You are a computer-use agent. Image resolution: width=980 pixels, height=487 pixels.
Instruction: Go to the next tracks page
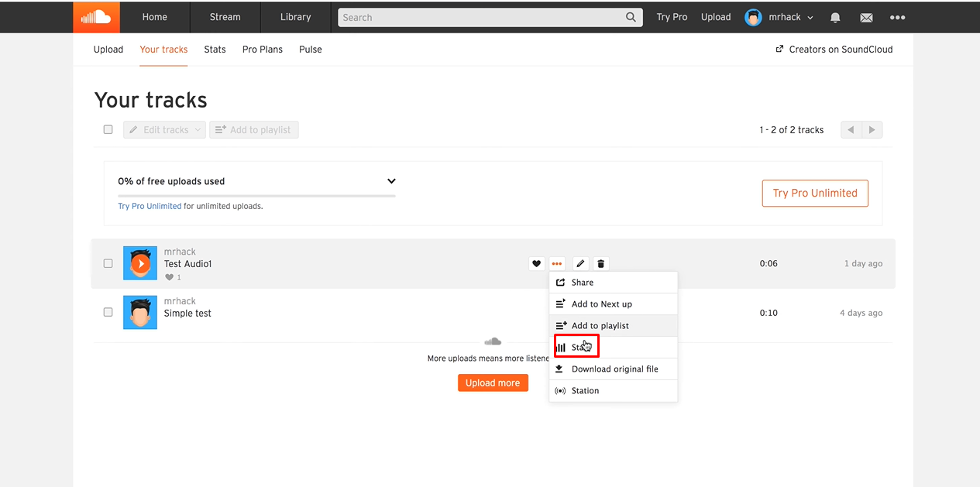click(872, 130)
